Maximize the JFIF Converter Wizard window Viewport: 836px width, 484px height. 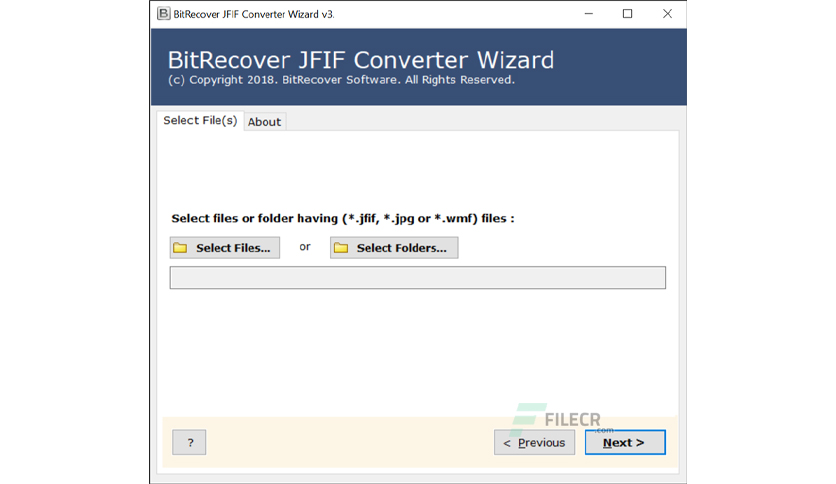tap(628, 14)
